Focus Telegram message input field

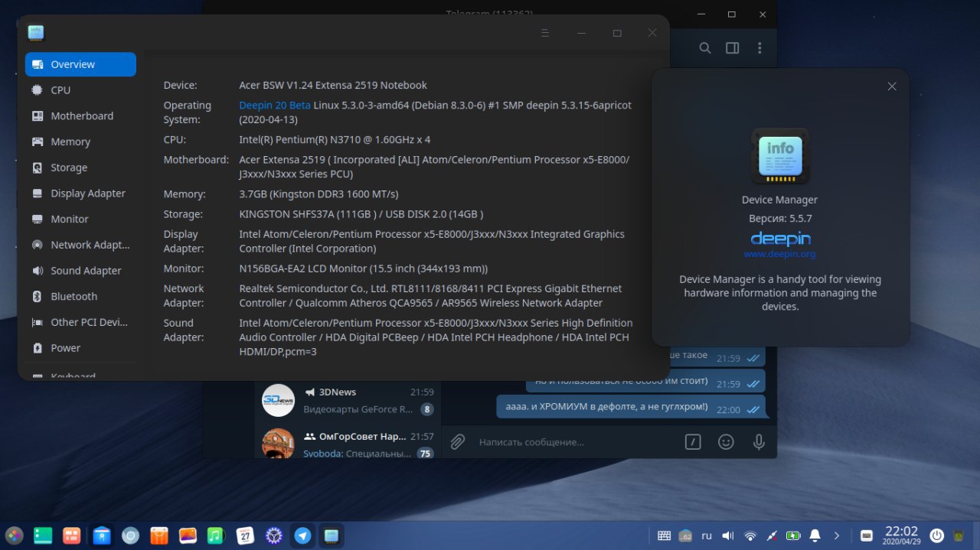point(574,442)
